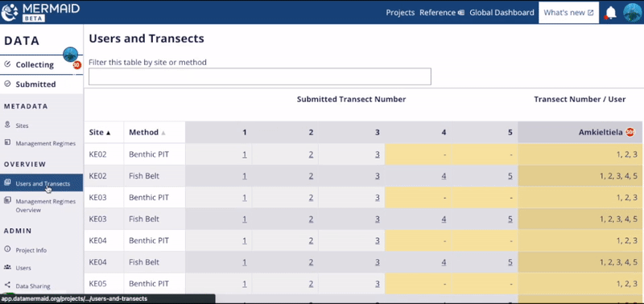Image resolution: width=644 pixels, height=304 pixels.
Task: Click the red badge next to Amkieltiela
Action: [x=630, y=132]
